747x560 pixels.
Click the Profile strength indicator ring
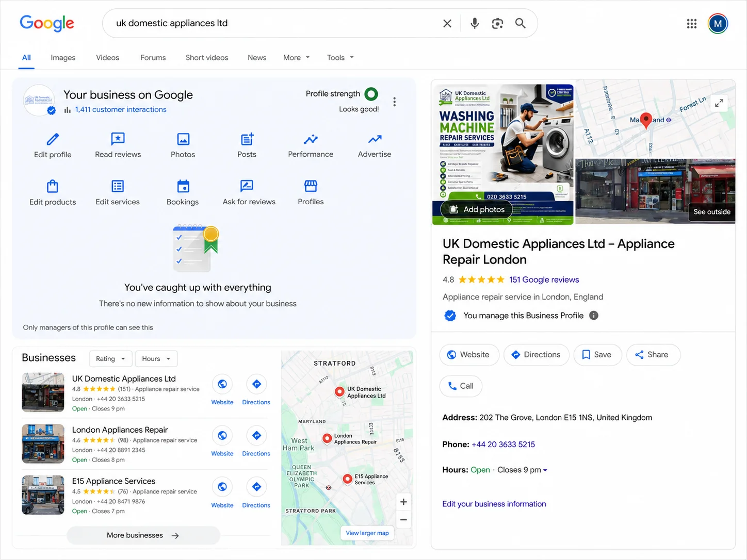tap(371, 94)
